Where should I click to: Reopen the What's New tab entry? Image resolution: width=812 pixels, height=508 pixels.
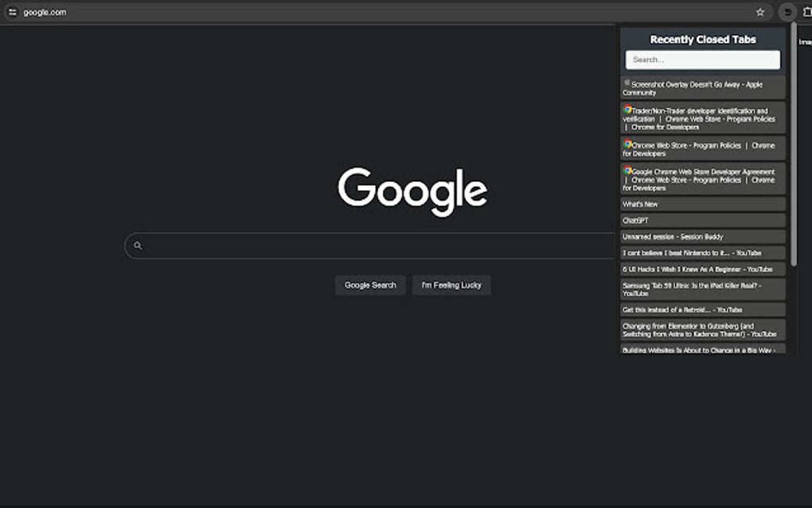pos(703,204)
